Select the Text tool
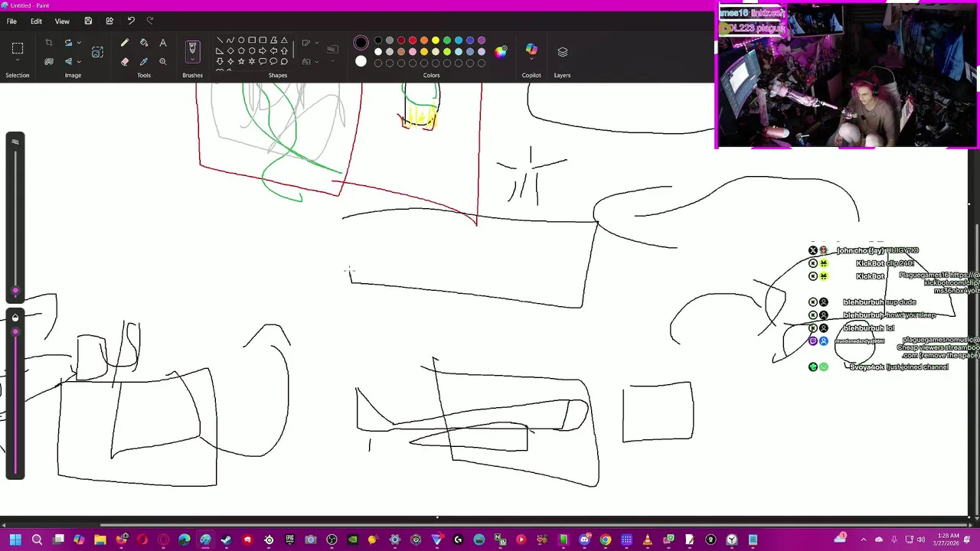980x551 pixels. [163, 43]
